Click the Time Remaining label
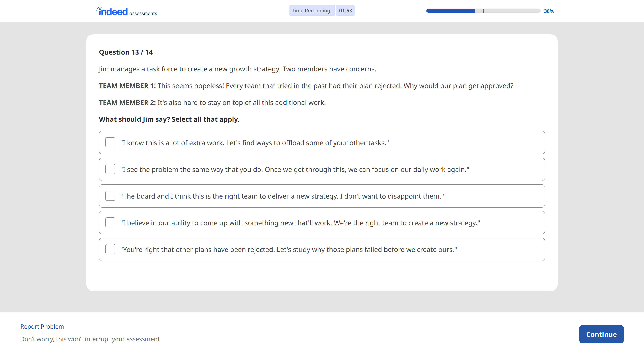 coord(311,11)
